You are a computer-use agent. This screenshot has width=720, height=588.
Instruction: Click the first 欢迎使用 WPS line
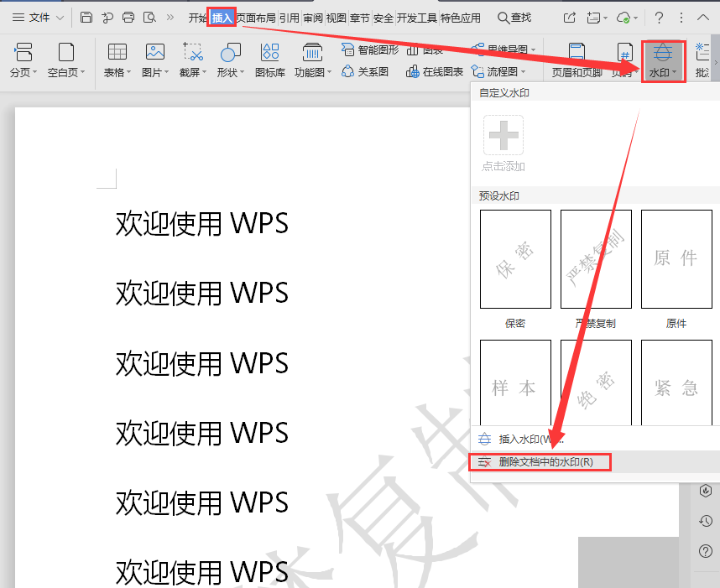coord(202,224)
